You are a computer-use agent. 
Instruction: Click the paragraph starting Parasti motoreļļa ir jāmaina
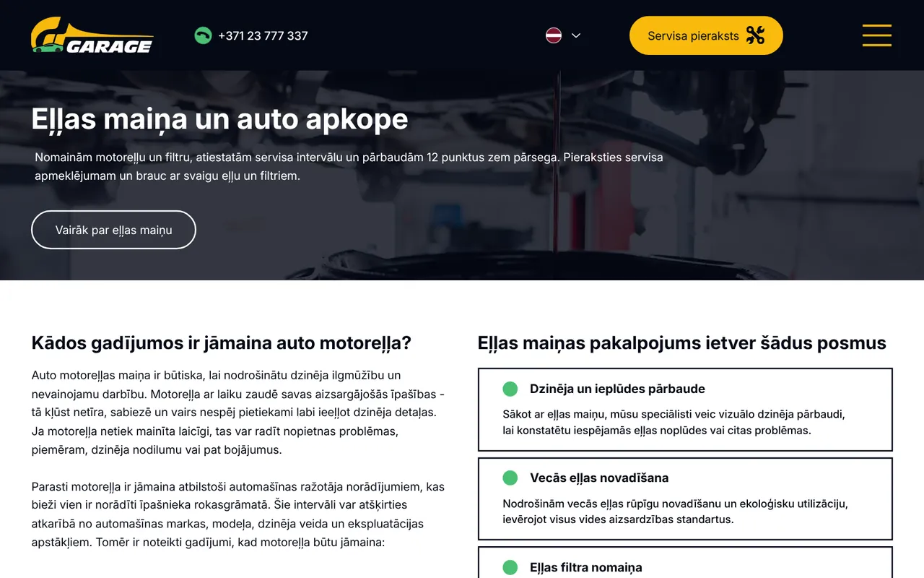[x=239, y=514]
